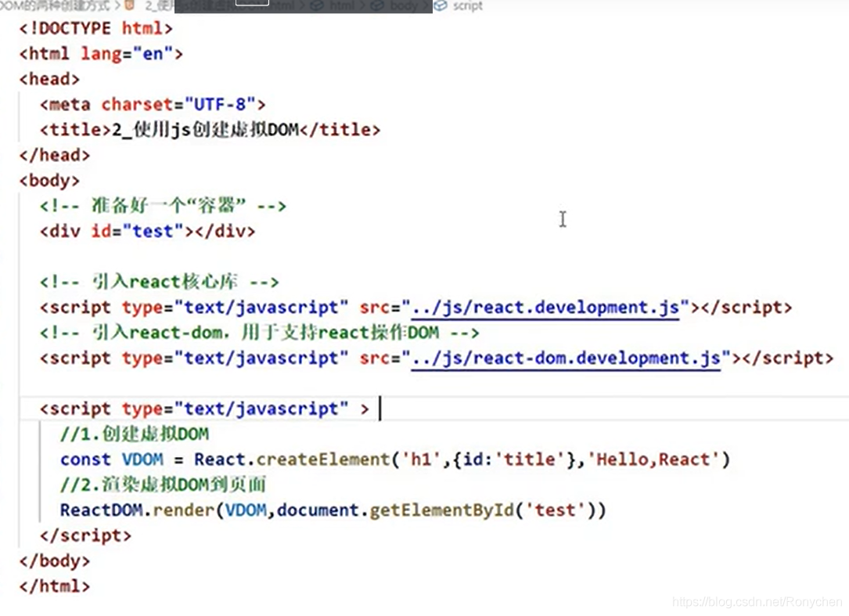The width and height of the screenshot is (849, 616).
Task: Click the script symbol icon in breadcrumb
Action: pos(441,5)
